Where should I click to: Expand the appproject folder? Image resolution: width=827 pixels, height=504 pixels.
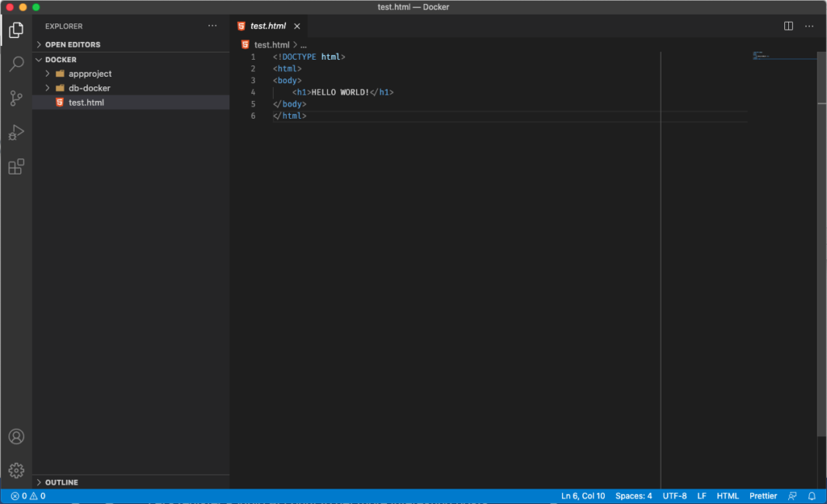point(90,73)
